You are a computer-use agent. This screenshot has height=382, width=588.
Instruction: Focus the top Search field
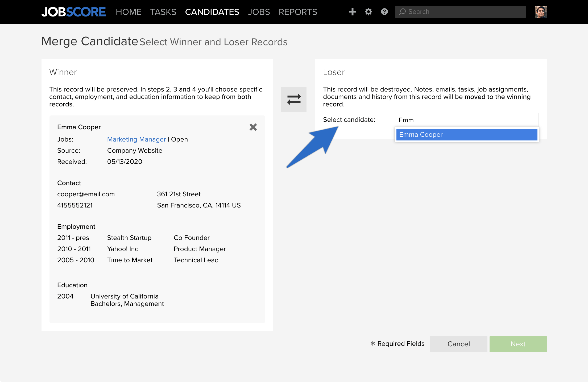460,12
